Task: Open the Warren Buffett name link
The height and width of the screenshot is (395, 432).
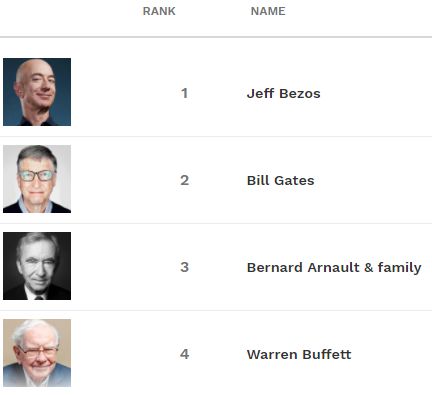Action: point(299,354)
